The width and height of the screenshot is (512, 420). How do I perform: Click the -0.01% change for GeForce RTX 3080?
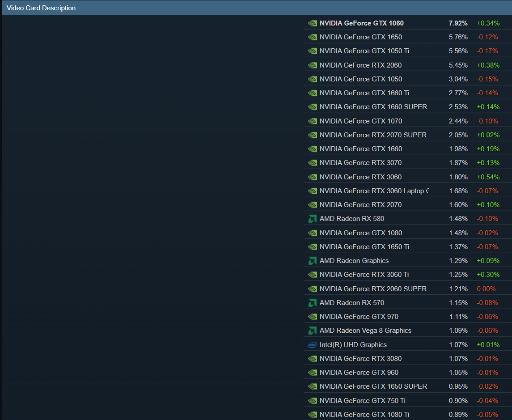[487, 359]
